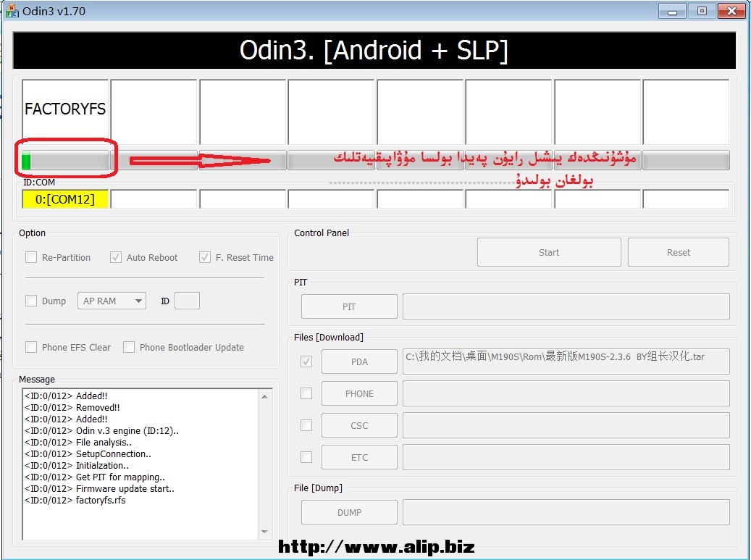
Task: Click the PDA file button
Action: (359, 362)
